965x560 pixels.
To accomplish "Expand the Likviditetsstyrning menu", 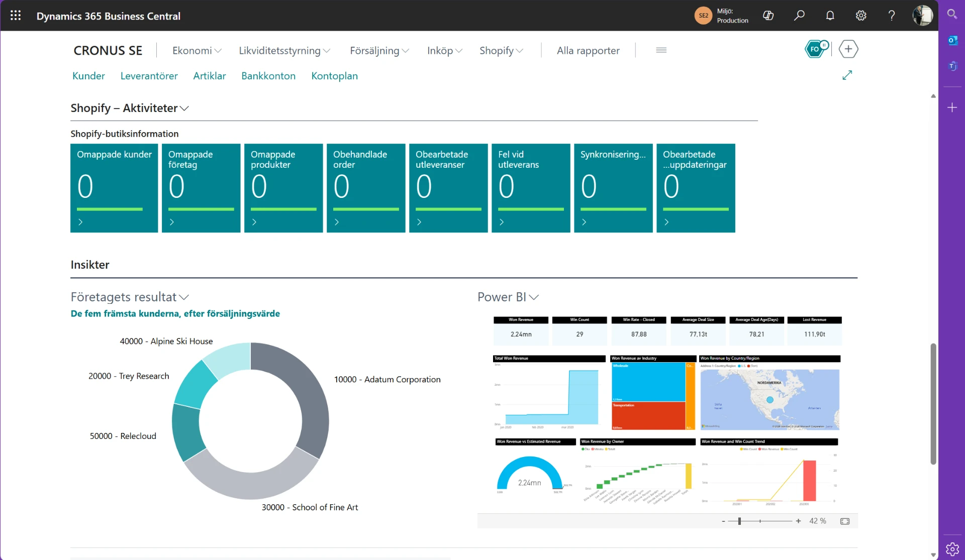I will coord(284,50).
